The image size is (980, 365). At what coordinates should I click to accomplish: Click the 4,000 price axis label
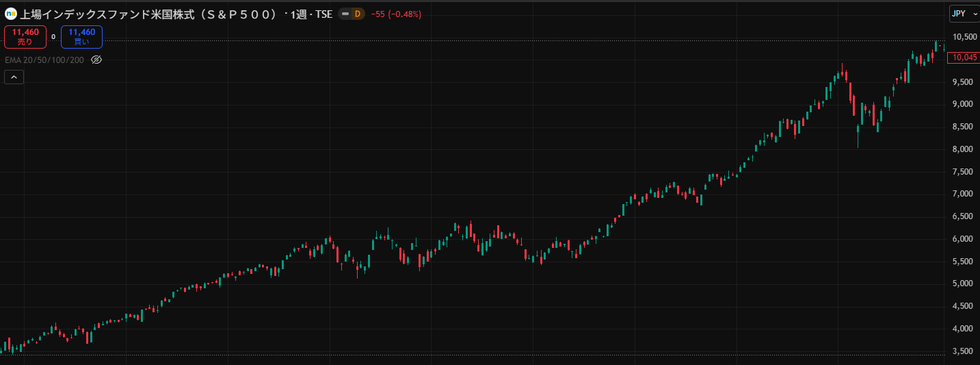pyautogui.click(x=964, y=329)
